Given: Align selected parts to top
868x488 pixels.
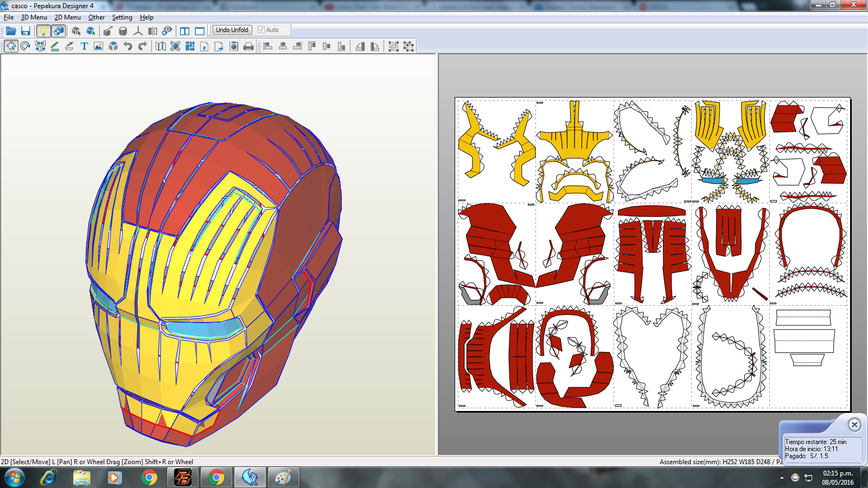Looking at the screenshot, I should [x=312, y=46].
